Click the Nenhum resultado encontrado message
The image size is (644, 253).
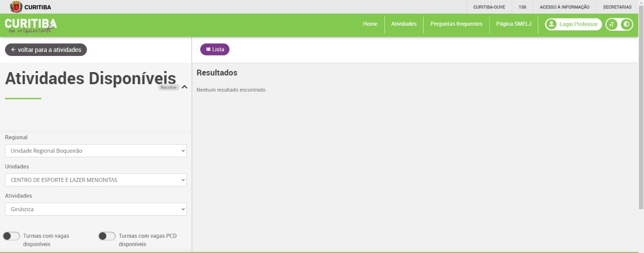[231, 90]
